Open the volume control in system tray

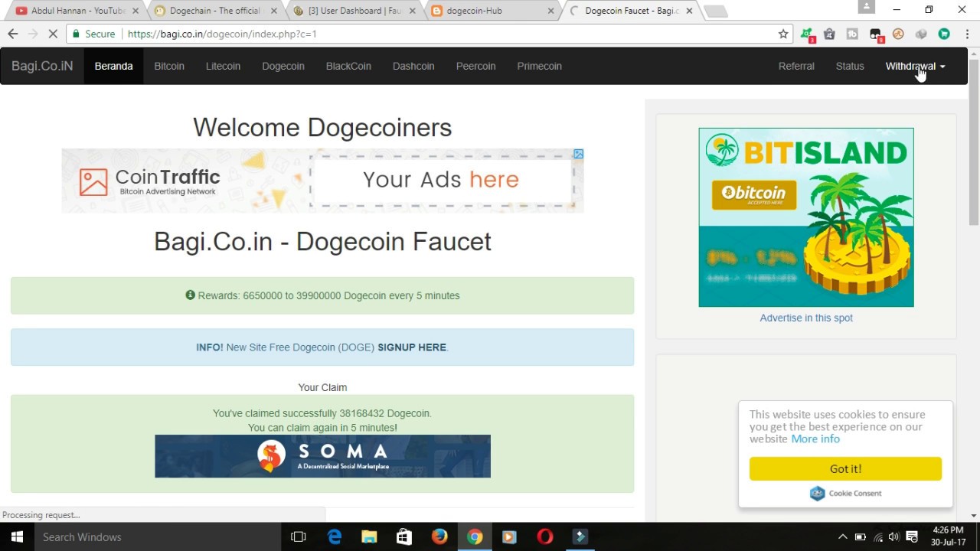point(893,536)
